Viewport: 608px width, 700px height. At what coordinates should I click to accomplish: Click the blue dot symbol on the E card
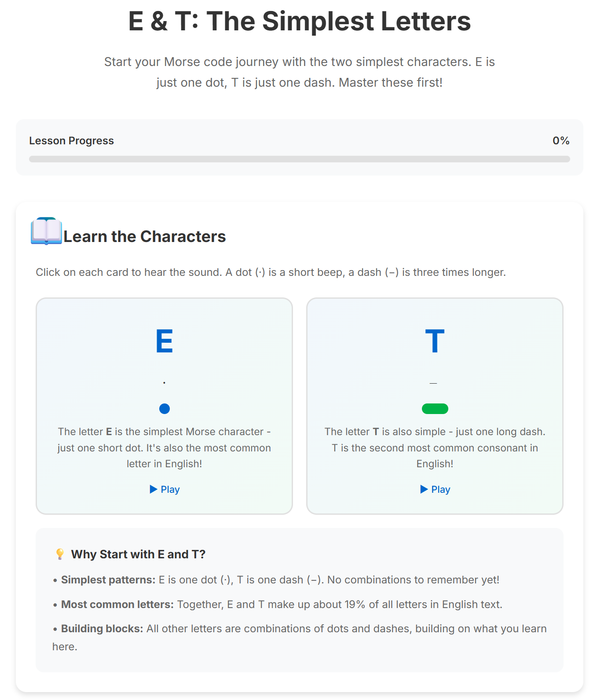164,408
